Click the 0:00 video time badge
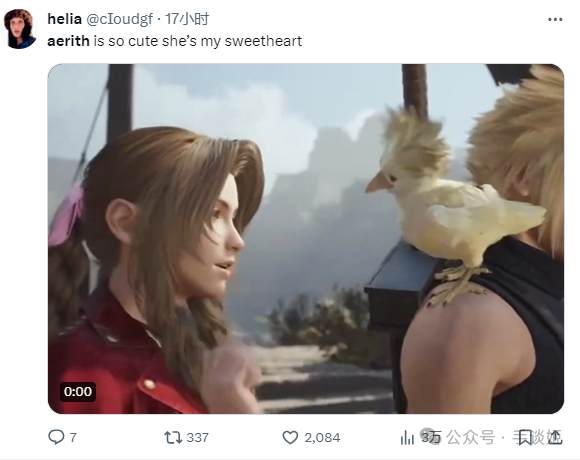Screen dimensions: 580x460 click(x=78, y=392)
